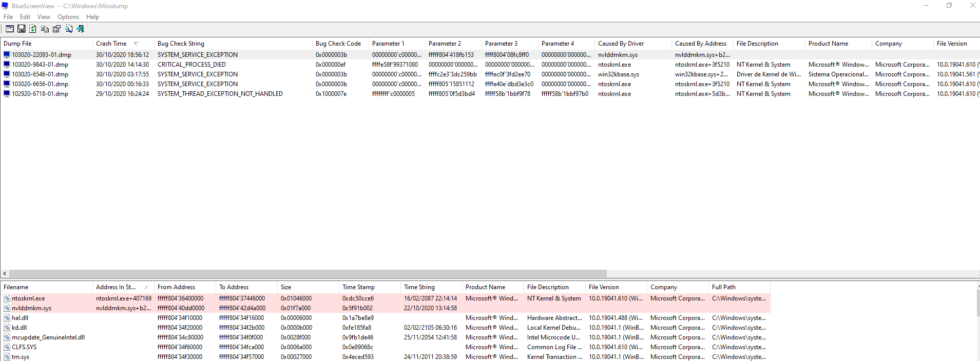Sort lower pane by From Address header

point(185,287)
